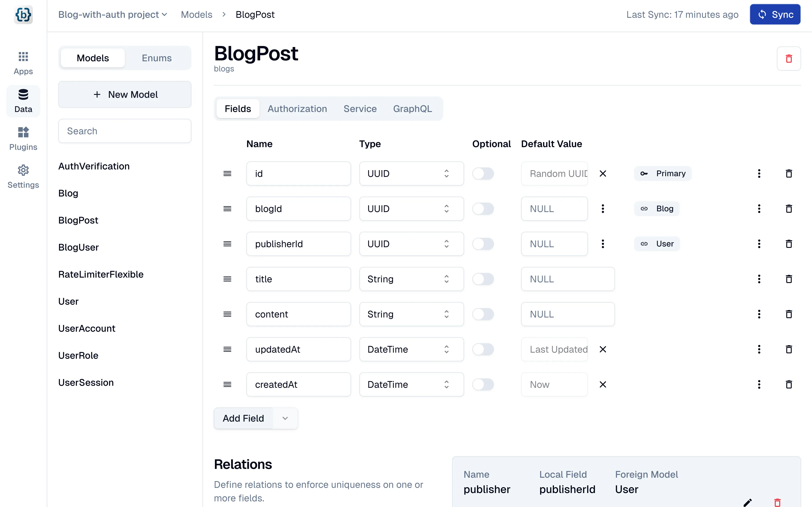Enable Optional on the title field
812x507 pixels.
[x=483, y=279]
